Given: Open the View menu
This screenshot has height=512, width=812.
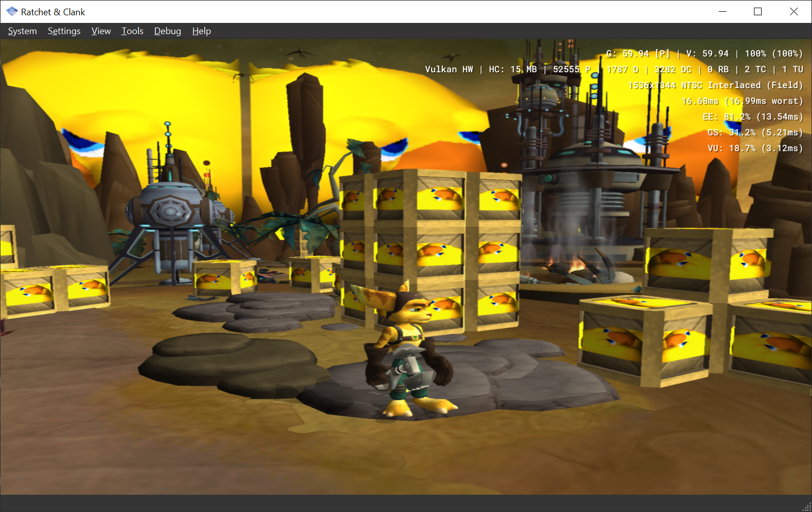Looking at the screenshot, I should 101,31.
